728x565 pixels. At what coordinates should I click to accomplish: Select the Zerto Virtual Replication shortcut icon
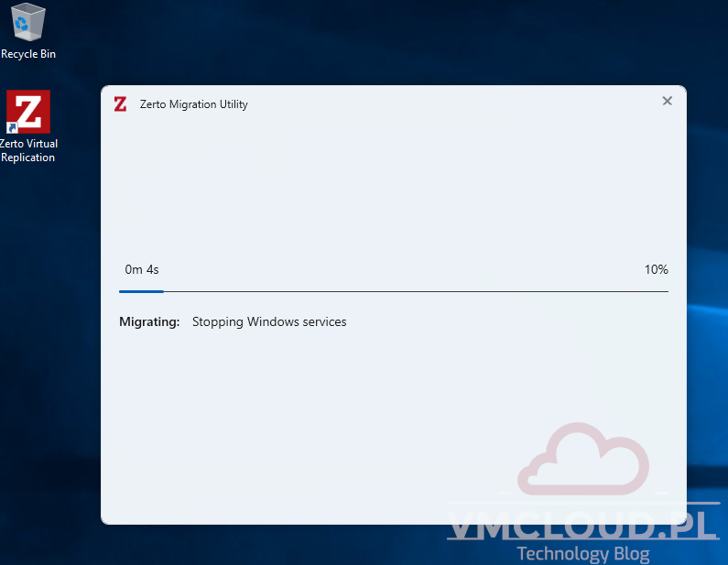click(x=28, y=111)
